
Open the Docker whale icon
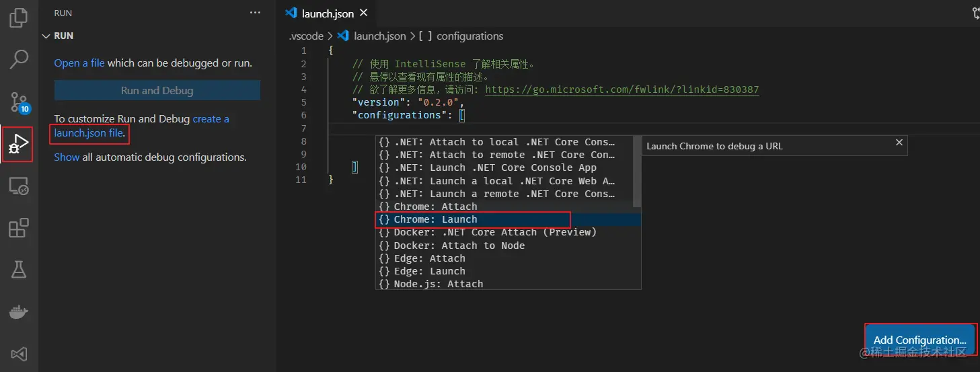(19, 312)
